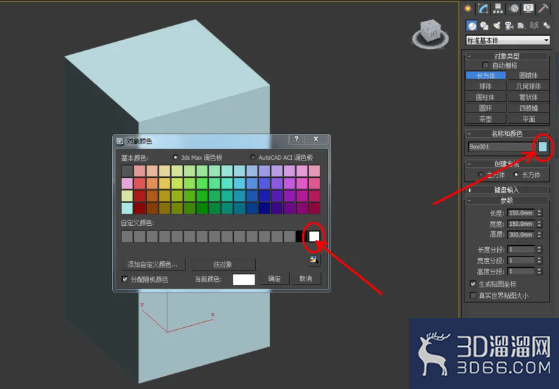Open the Utilities hammer tab
The height and width of the screenshot is (389, 559).
[543, 8]
